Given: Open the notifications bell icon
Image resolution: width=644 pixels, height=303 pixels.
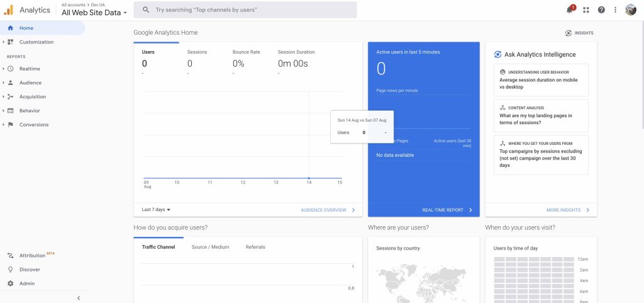Looking at the screenshot, I should point(570,9).
